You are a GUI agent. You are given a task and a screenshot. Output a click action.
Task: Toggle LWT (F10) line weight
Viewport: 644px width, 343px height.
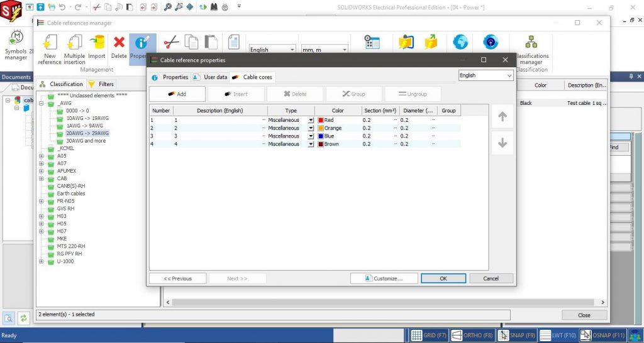pos(558,335)
